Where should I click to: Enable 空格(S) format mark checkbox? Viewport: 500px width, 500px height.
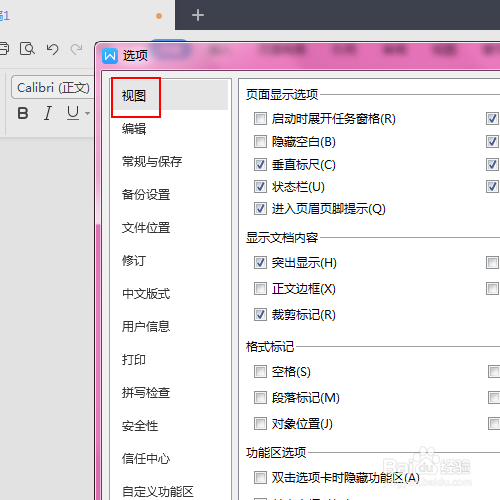260,371
